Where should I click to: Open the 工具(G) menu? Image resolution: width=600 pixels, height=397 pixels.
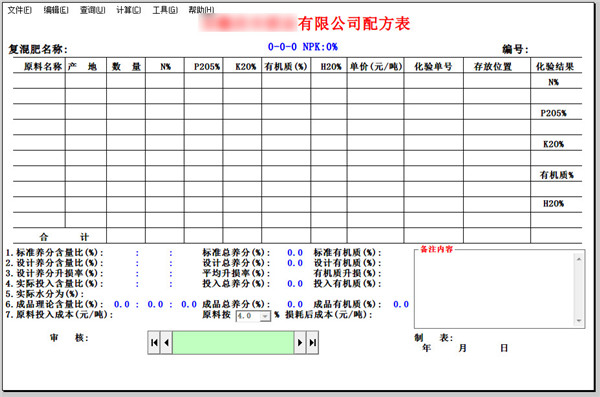click(x=165, y=10)
